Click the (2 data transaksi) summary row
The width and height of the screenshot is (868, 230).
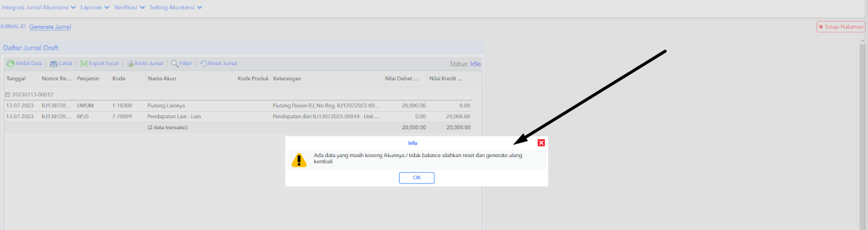(238, 127)
